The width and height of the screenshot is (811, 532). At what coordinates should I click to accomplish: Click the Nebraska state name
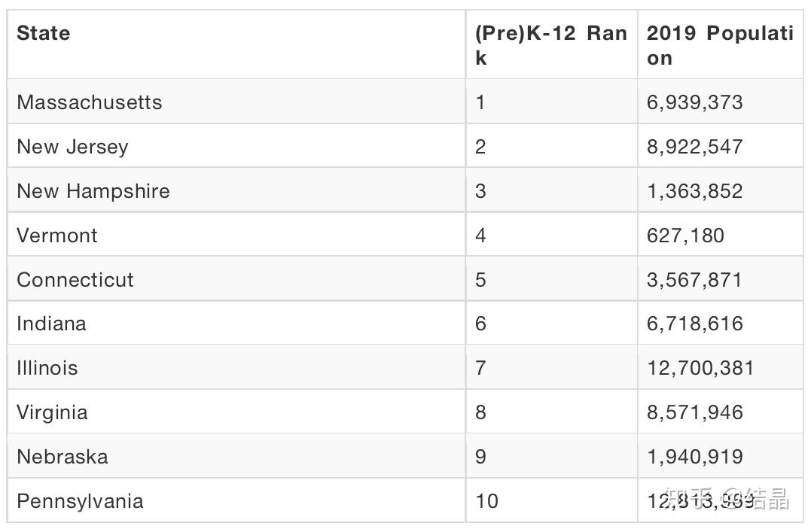[x=62, y=457]
